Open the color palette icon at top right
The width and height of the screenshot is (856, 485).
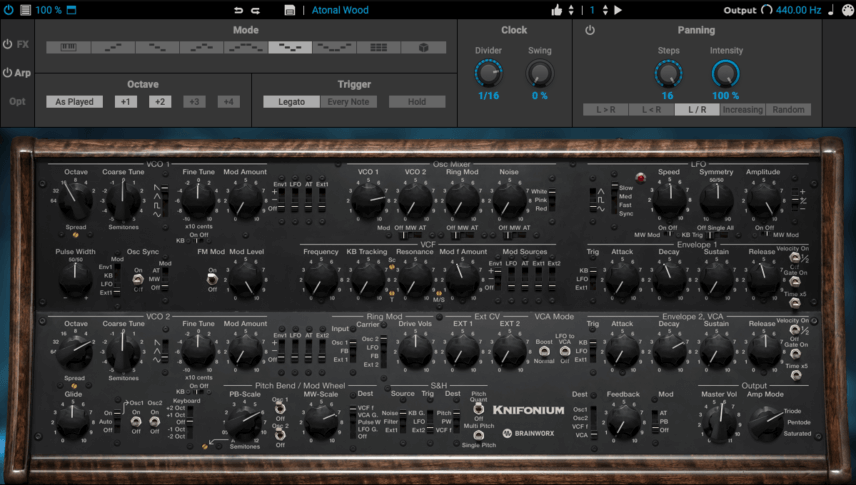(847, 10)
